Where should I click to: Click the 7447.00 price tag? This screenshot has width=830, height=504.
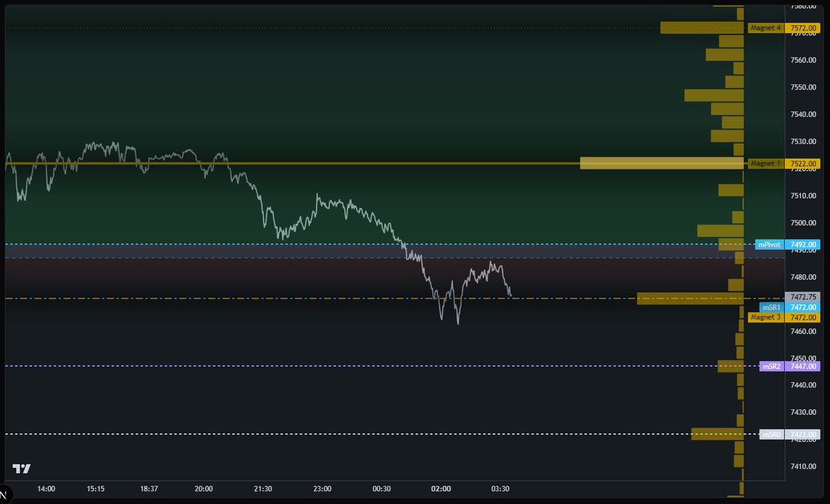tap(803, 366)
